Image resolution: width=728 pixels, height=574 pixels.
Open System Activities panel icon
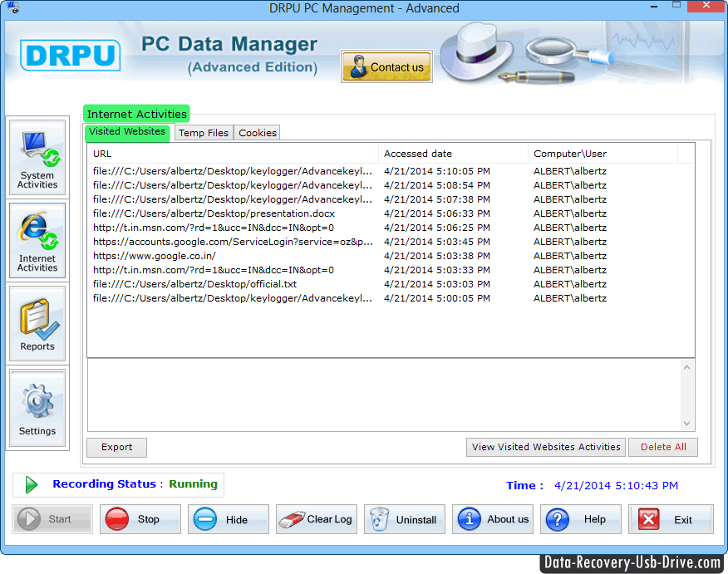coord(37,158)
